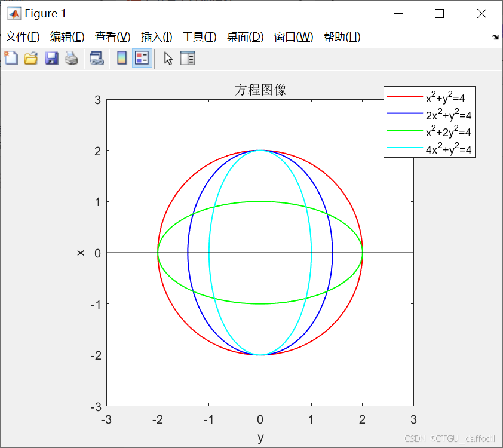
Task: Select the Edit Plot arrow tool
Action: (x=168, y=59)
